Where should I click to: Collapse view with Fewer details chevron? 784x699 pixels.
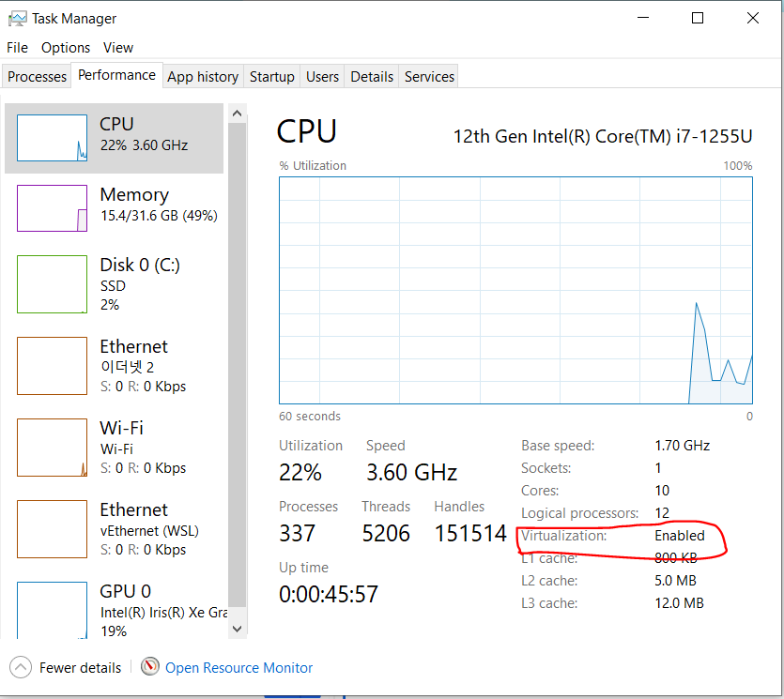(x=21, y=667)
